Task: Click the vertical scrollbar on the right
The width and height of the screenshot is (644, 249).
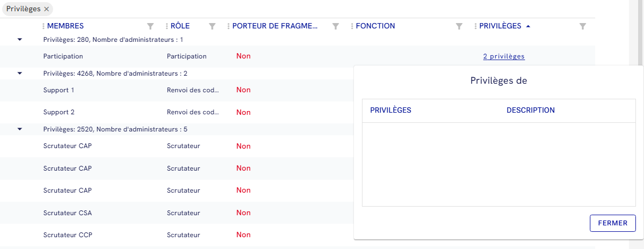Action: coord(640,32)
